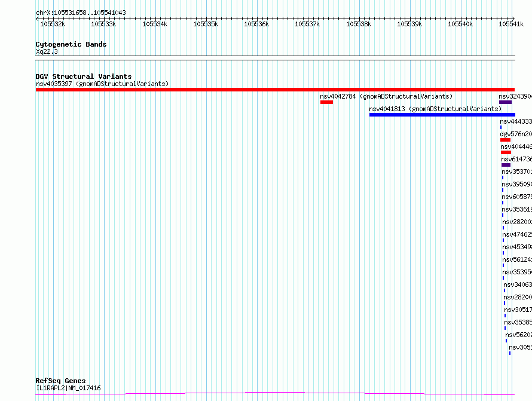Click the 105538k ruler position
Image resolution: width=532 pixels, height=401 pixels.
tap(359, 24)
